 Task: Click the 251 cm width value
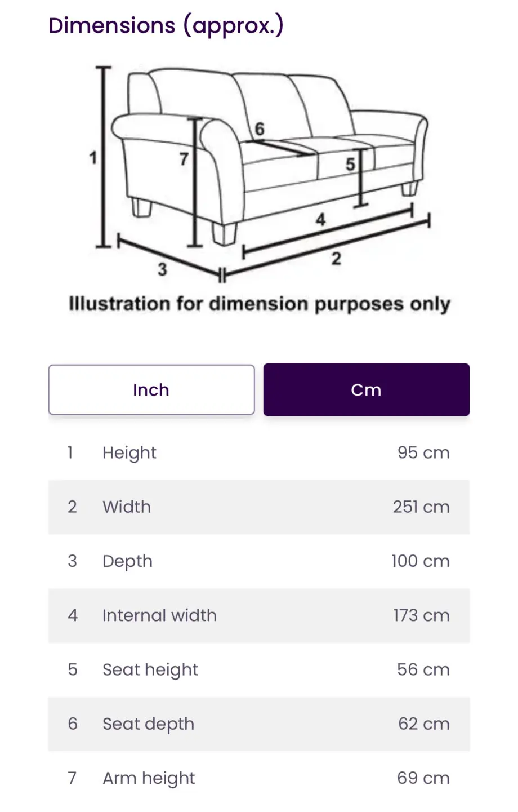pyautogui.click(x=421, y=507)
